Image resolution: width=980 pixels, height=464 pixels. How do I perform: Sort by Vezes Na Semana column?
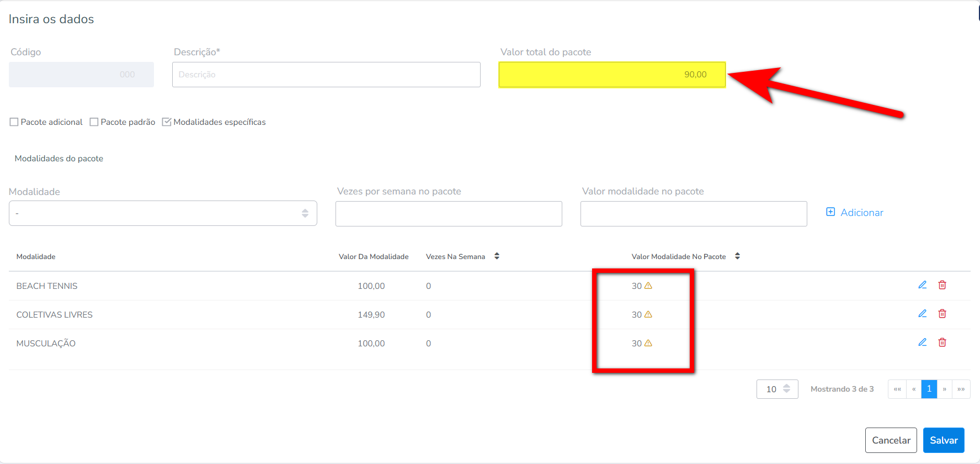[497, 256]
